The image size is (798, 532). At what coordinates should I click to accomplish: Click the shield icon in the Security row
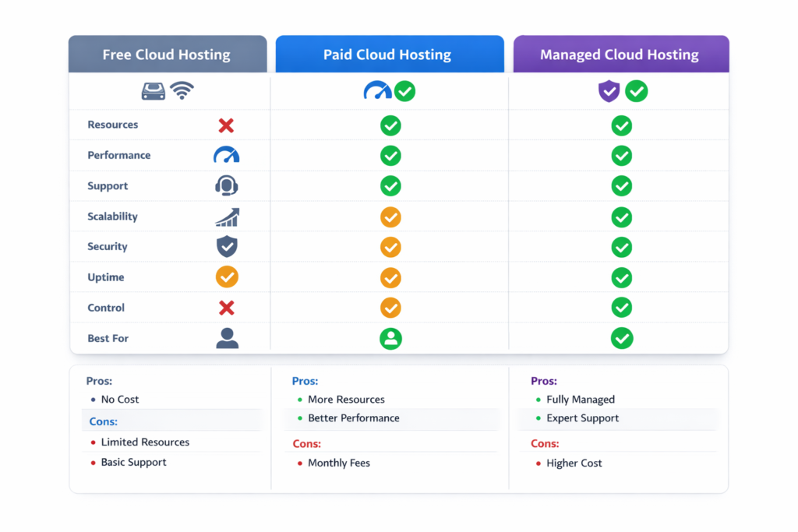click(227, 247)
